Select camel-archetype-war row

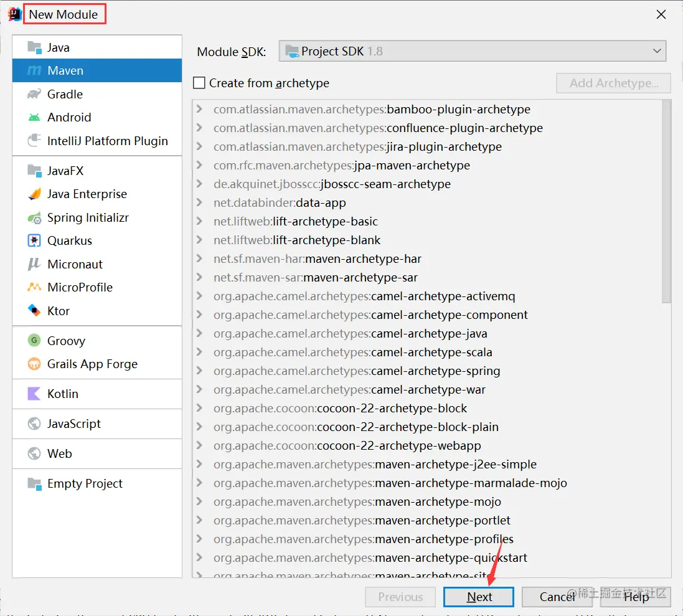point(427,389)
